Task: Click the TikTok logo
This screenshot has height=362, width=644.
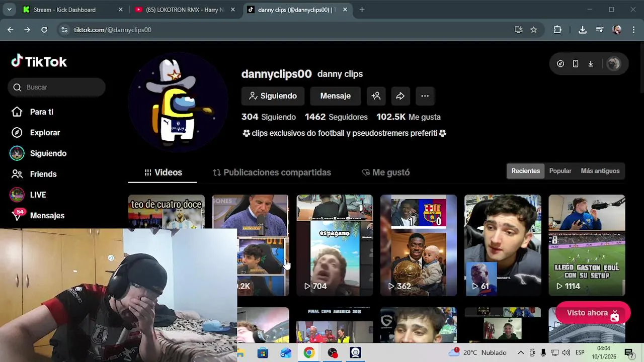Action: (39, 62)
